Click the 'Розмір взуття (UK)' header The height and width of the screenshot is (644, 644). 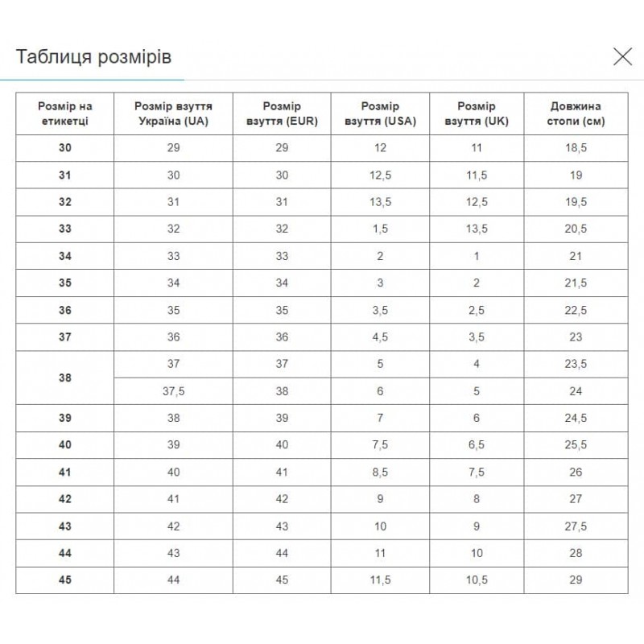pos(477,114)
